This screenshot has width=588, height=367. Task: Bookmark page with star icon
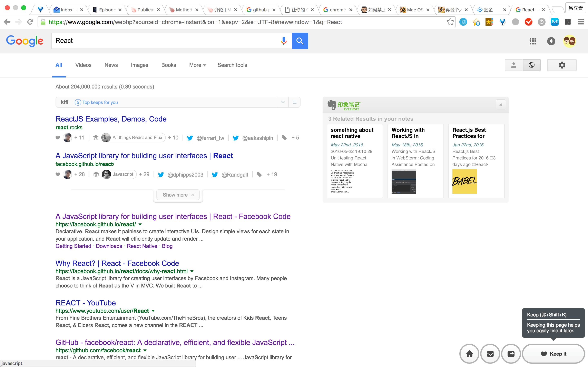(450, 22)
